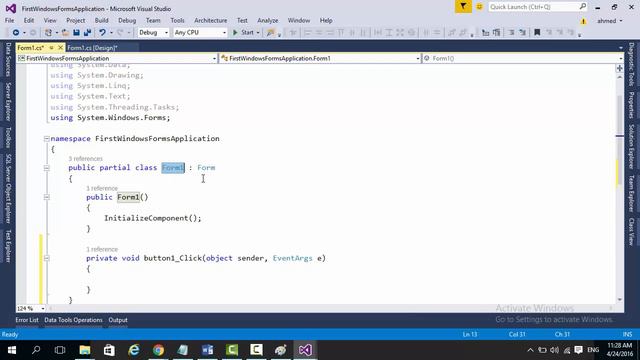
Task: Click the Open File toolbar icon
Action: pos(65,33)
